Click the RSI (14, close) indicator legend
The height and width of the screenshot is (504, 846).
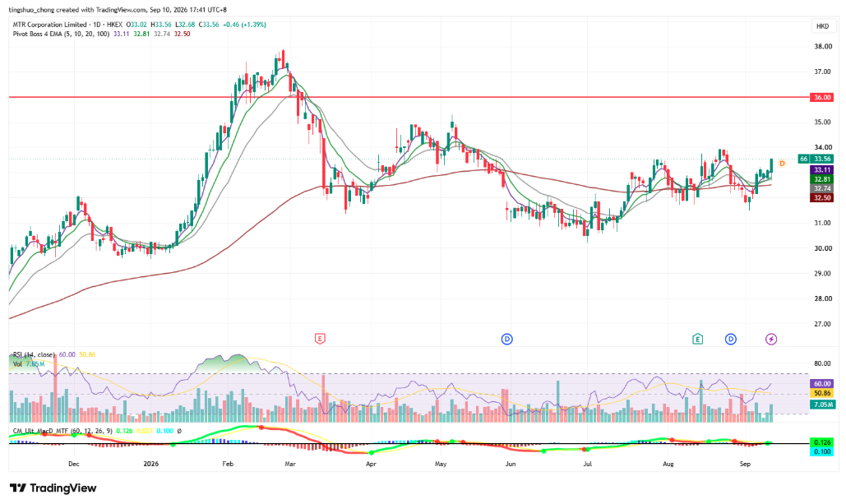coord(34,354)
